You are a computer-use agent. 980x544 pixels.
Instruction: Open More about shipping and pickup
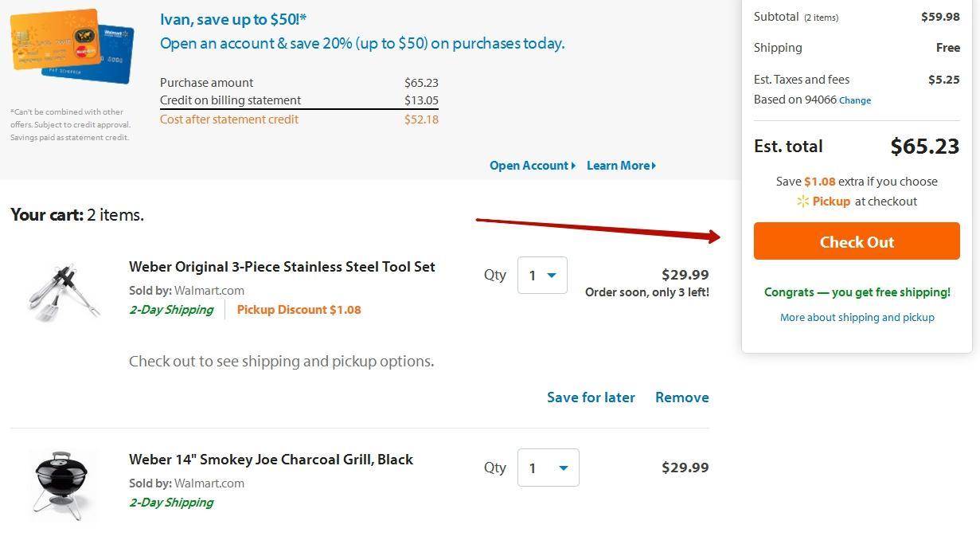[x=857, y=317]
